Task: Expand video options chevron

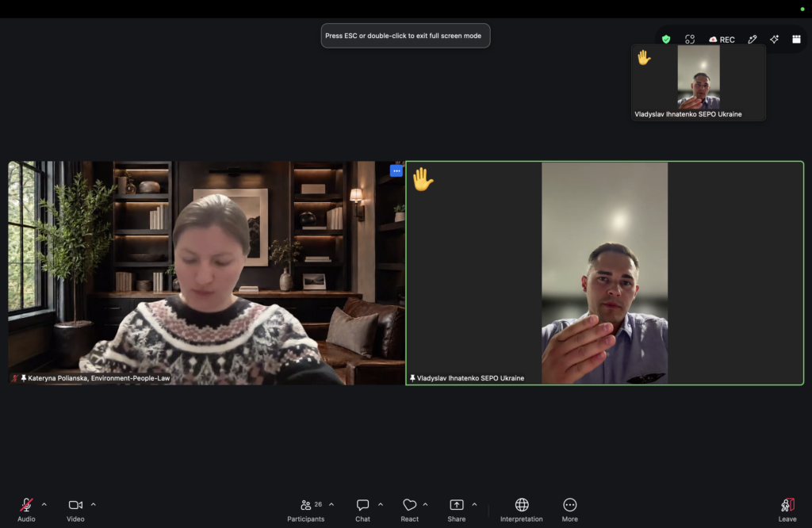Action: [94, 504]
